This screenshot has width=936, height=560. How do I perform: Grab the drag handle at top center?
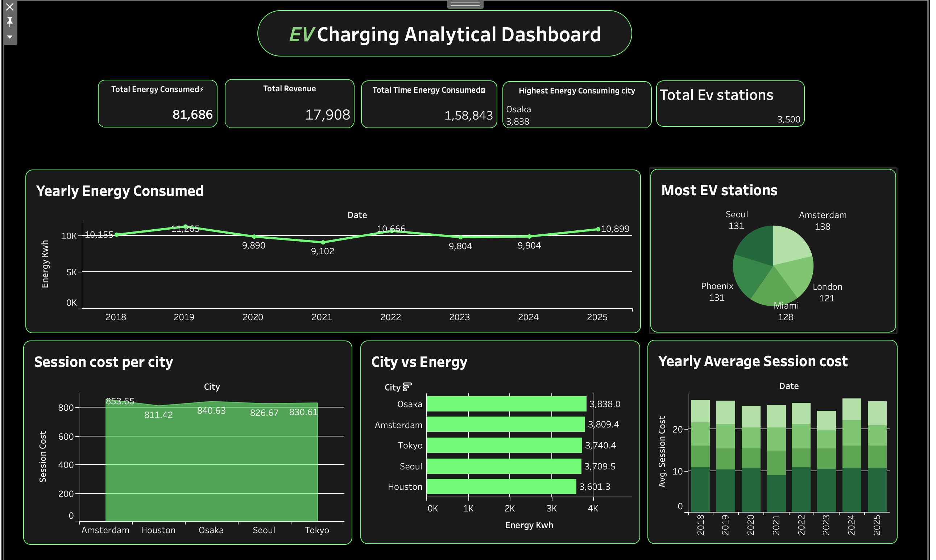click(465, 4)
